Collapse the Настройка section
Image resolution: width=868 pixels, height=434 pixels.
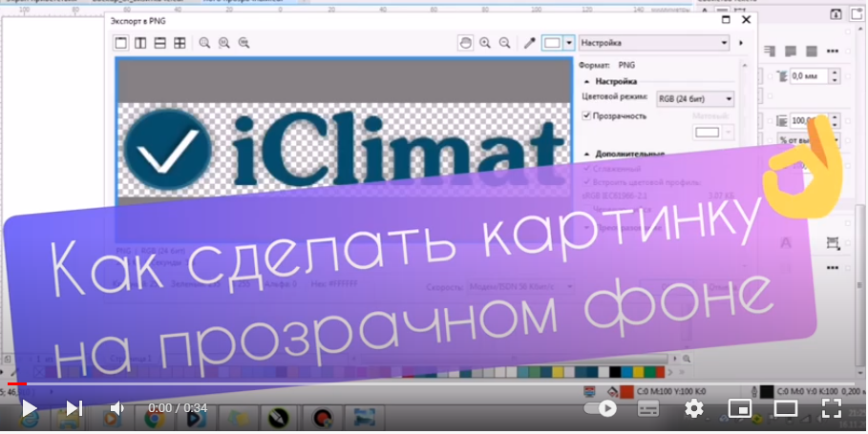(x=587, y=81)
